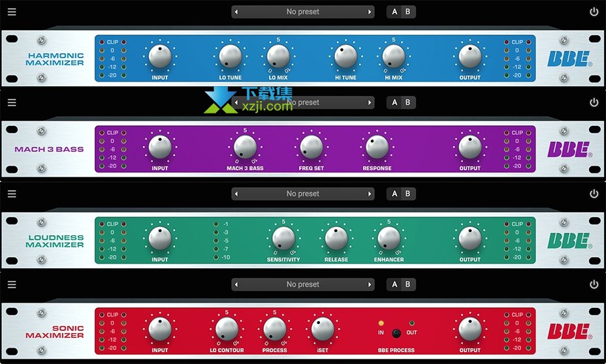Click the Harmonic Maximizer OUTPUT knob
The height and width of the screenshot is (364, 606).
point(470,56)
